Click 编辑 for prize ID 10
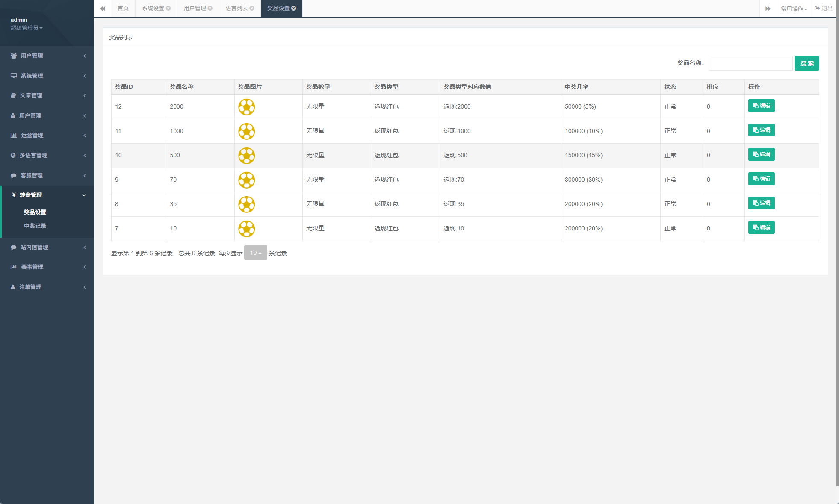Screen dimensions: 839x504 (761, 154)
